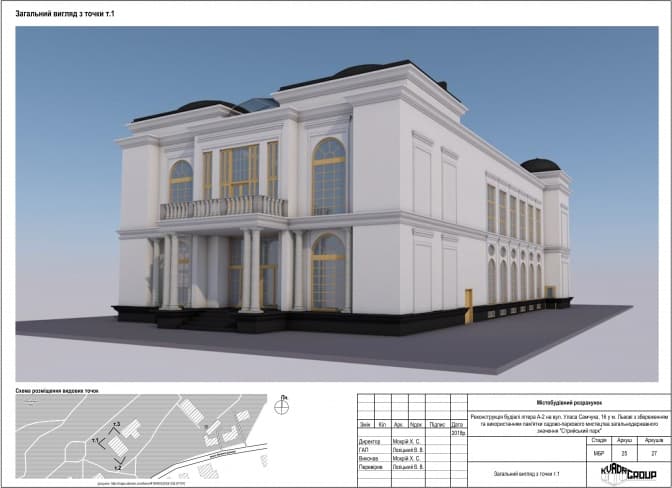This screenshot has height=488, width=672.
Task: Select viewpoint marker т.3 on site map
Action: point(116,426)
